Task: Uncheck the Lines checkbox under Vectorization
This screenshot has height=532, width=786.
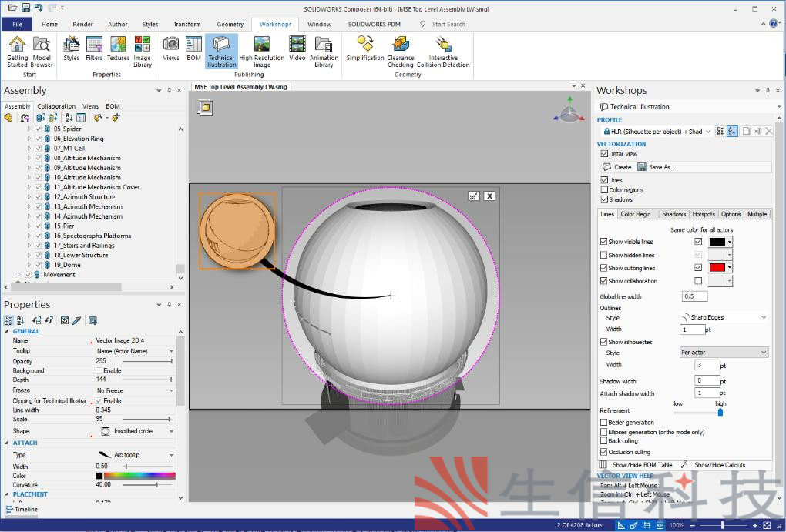Action: point(604,180)
